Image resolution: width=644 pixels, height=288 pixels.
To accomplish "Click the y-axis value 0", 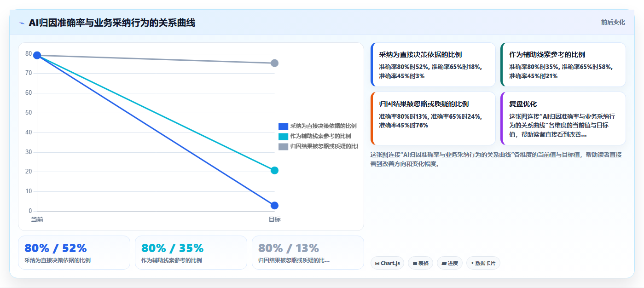I will [30, 211].
